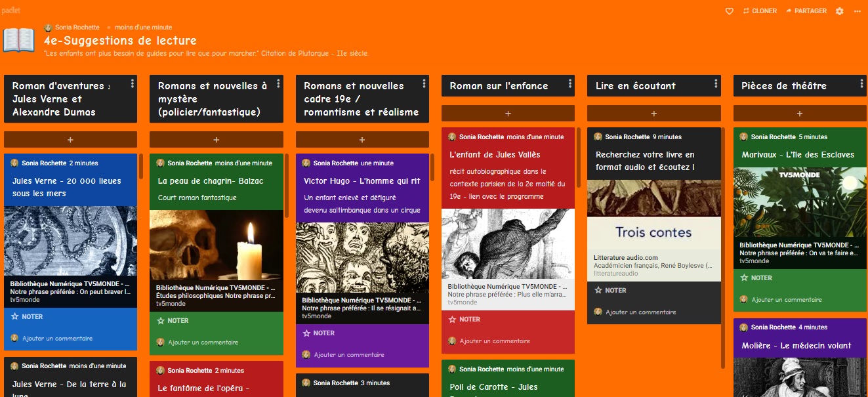This screenshot has height=397, width=868.
Task: Add a post under Romans et nouvelles cadre 19e
Action: [362, 140]
